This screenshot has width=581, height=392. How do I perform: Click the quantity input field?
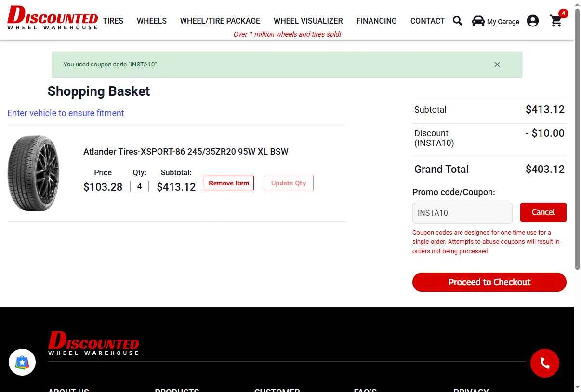(139, 186)
